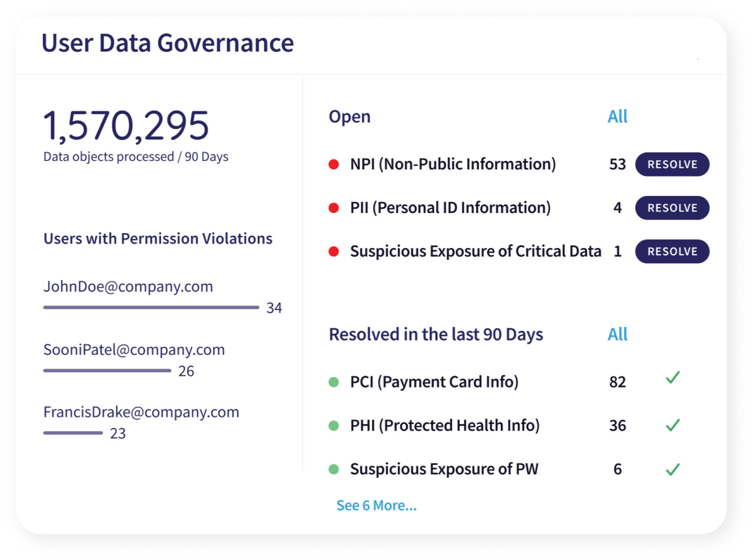The height and width of the screenshot is (560, 753).
Task: Click green dot beside PCI (Payment Card Info)
Action: (x=334, y=382)
